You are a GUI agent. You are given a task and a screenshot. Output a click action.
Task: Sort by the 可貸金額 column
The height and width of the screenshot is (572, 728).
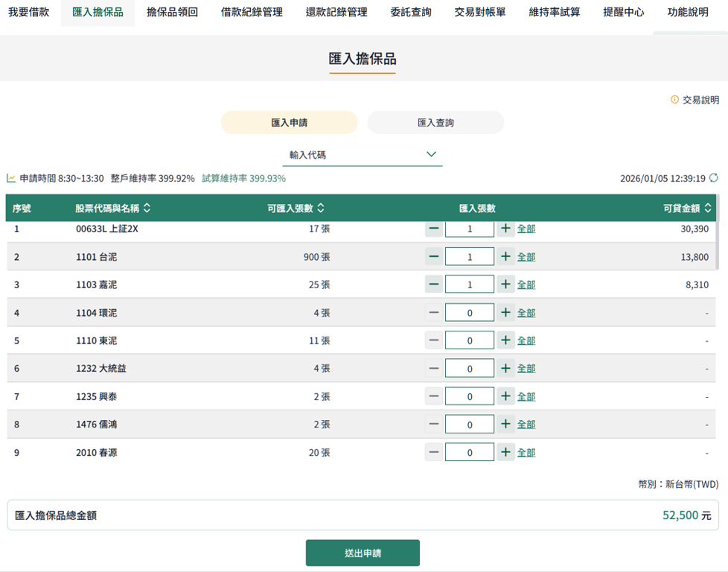point(708,209)
